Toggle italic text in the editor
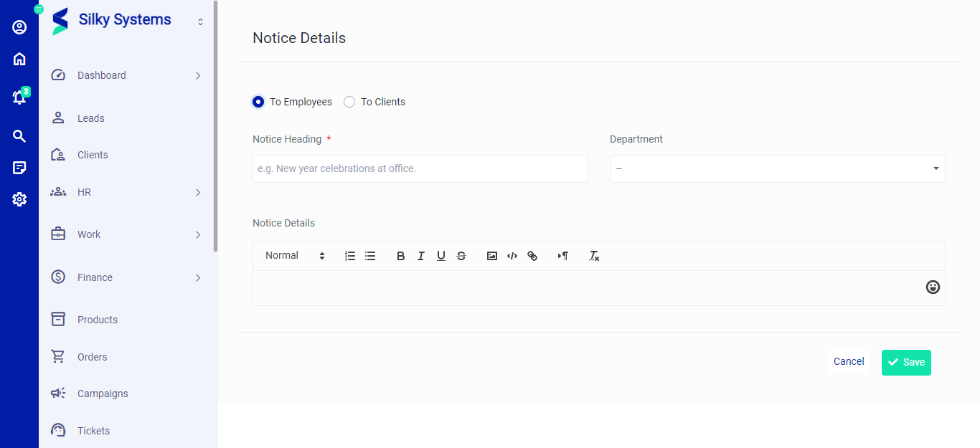Screen dimensions: 980x448 (421, 256)
